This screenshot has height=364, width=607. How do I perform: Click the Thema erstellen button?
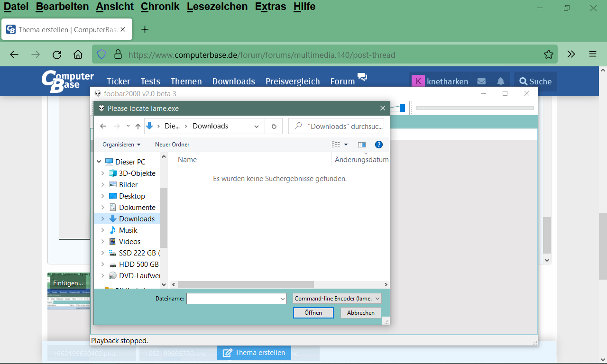point(254,353)
